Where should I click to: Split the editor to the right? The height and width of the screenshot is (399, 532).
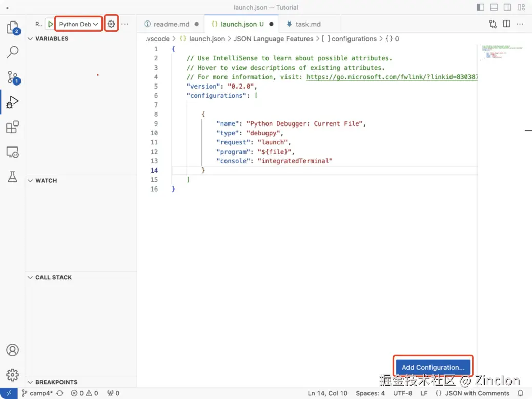[506, 24]
